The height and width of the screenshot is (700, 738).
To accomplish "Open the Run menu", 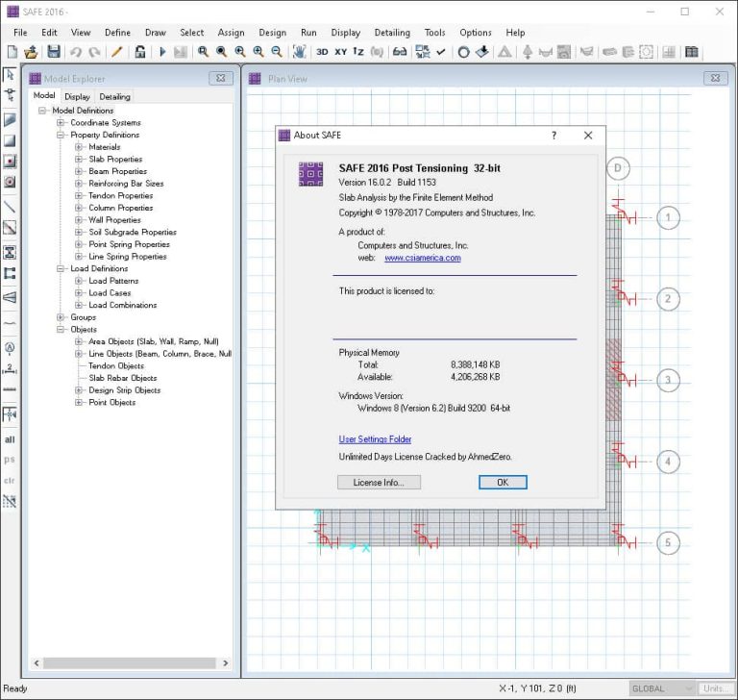I will click(308, 33).
